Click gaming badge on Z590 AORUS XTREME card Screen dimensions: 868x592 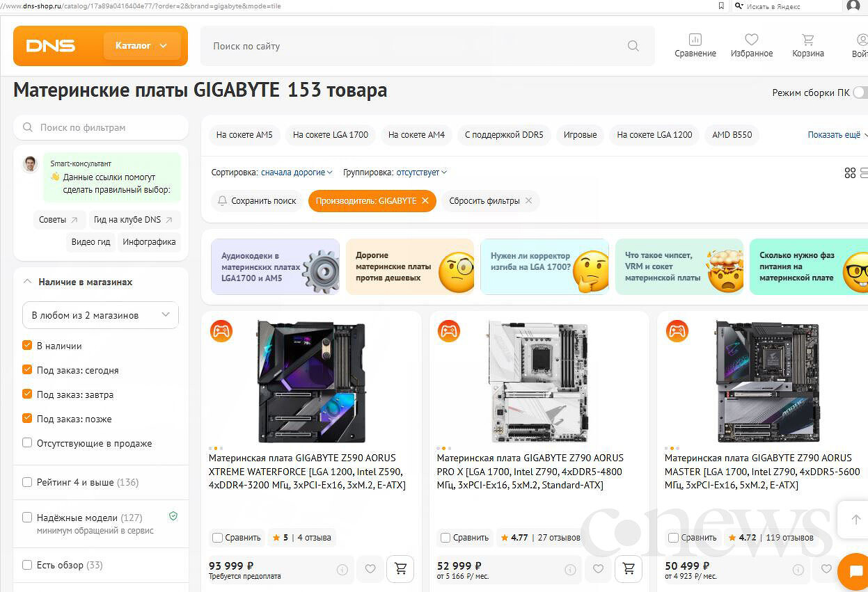[221, 331]
